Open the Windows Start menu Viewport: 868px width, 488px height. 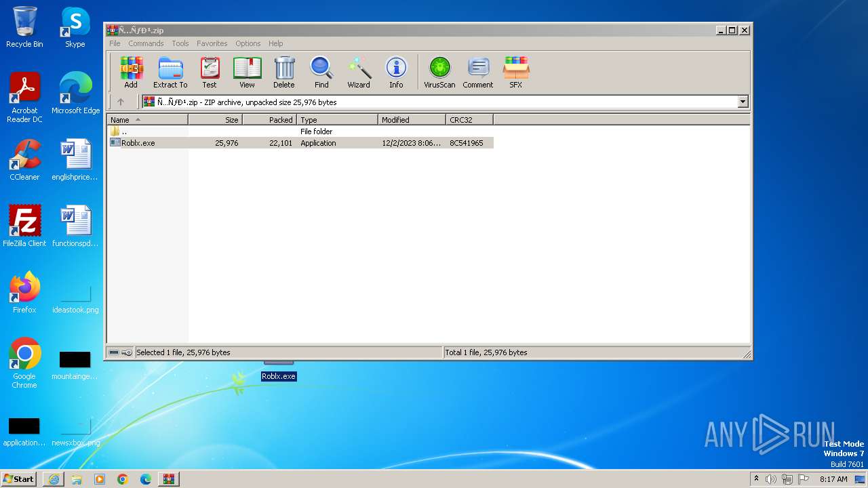point(19,479)
